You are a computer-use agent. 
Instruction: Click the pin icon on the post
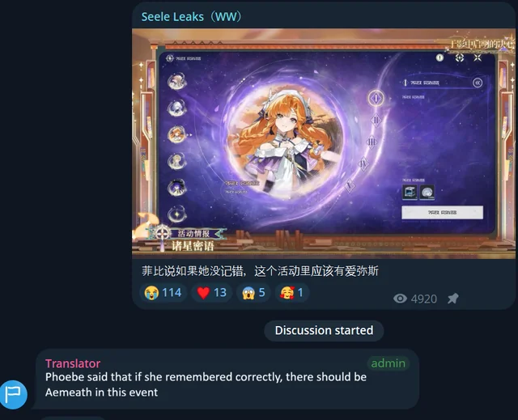coord(453,299)
